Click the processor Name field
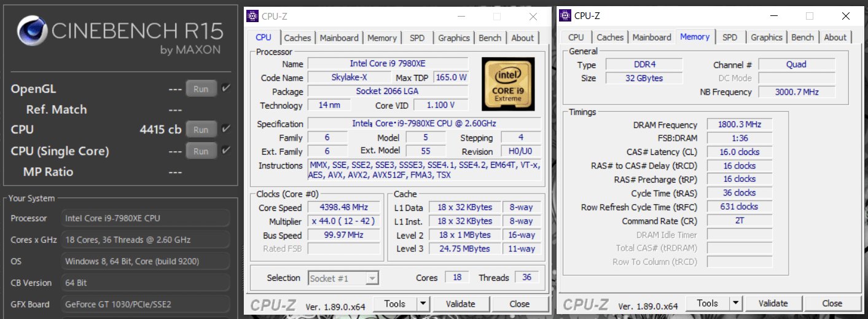This screenshot has height=319, width=868. point(388,64)
